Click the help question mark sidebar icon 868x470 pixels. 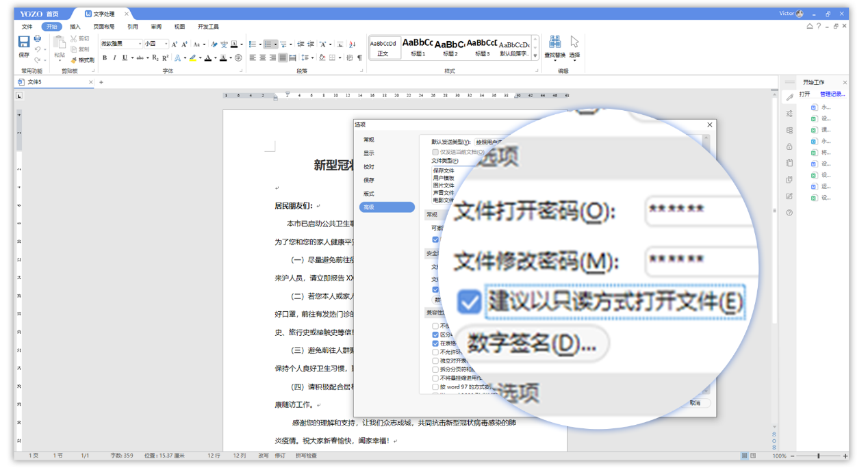789,213
